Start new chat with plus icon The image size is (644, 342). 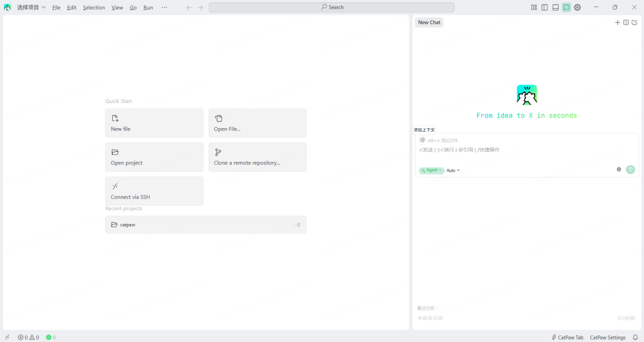[x=617, y=23]
